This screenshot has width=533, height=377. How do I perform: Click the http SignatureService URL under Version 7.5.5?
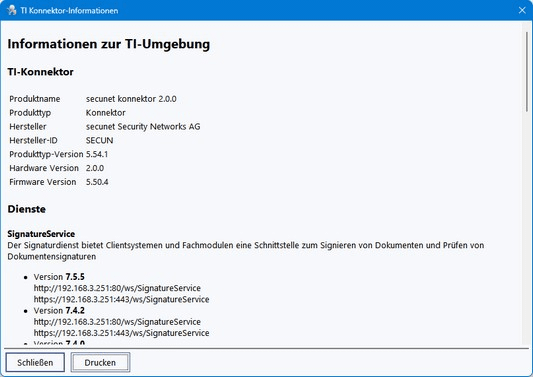117,288
